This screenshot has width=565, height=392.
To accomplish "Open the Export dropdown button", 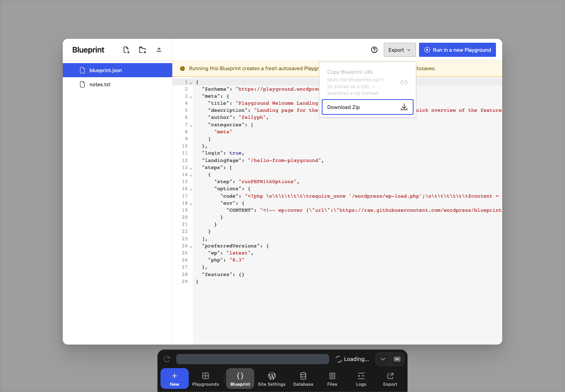I will click(399, 50).
